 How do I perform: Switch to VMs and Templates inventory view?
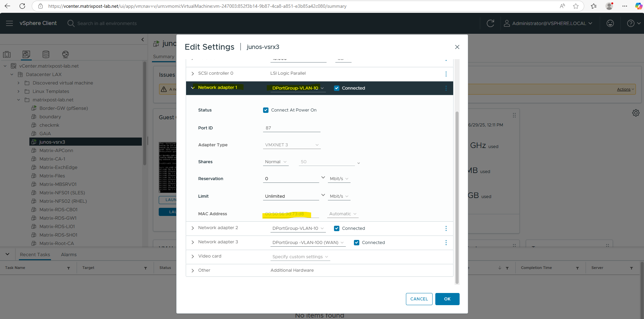26,54
